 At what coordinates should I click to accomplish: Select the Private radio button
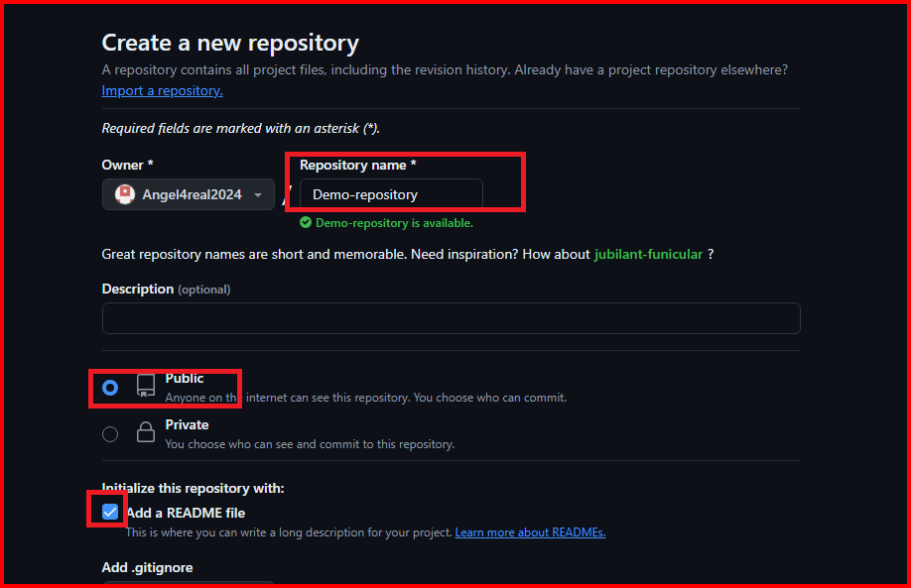click(x=110, y=434)
